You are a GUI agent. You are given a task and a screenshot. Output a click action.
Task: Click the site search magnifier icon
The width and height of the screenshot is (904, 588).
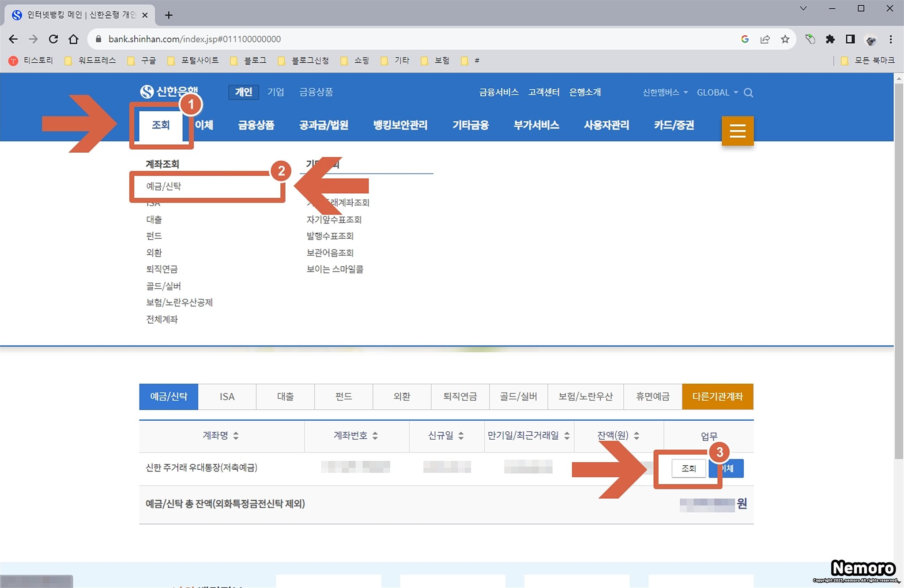point(748,93)
